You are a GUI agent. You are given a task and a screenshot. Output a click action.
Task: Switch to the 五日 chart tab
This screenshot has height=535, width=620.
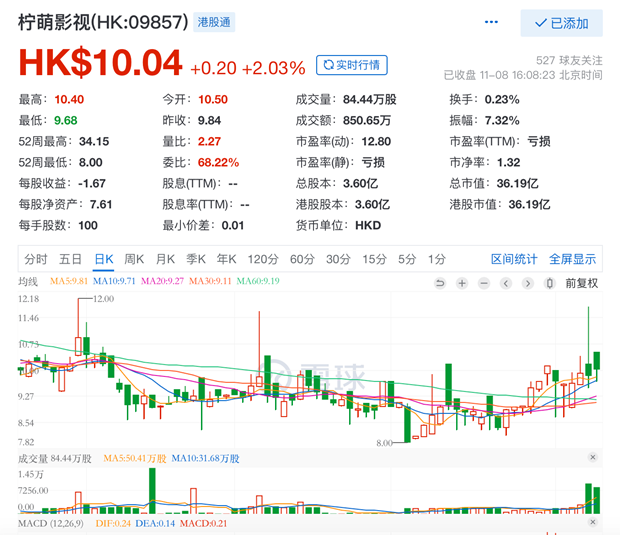point(70,259)
